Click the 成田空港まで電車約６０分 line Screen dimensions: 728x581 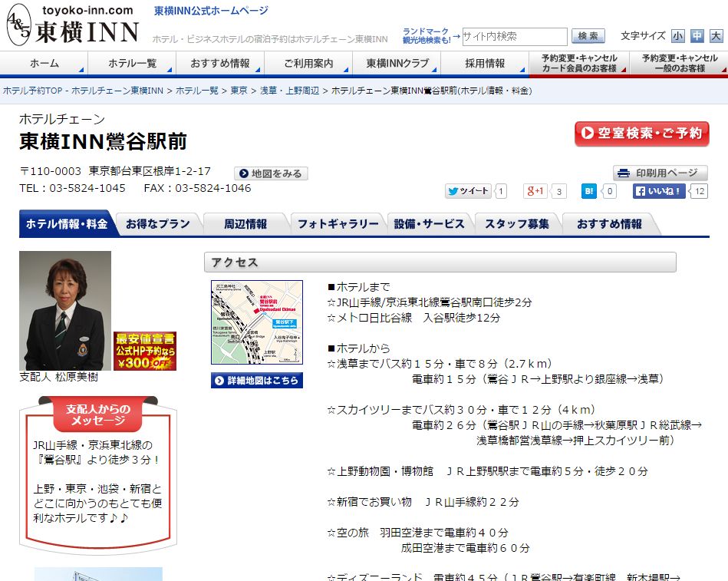[465, 548]
